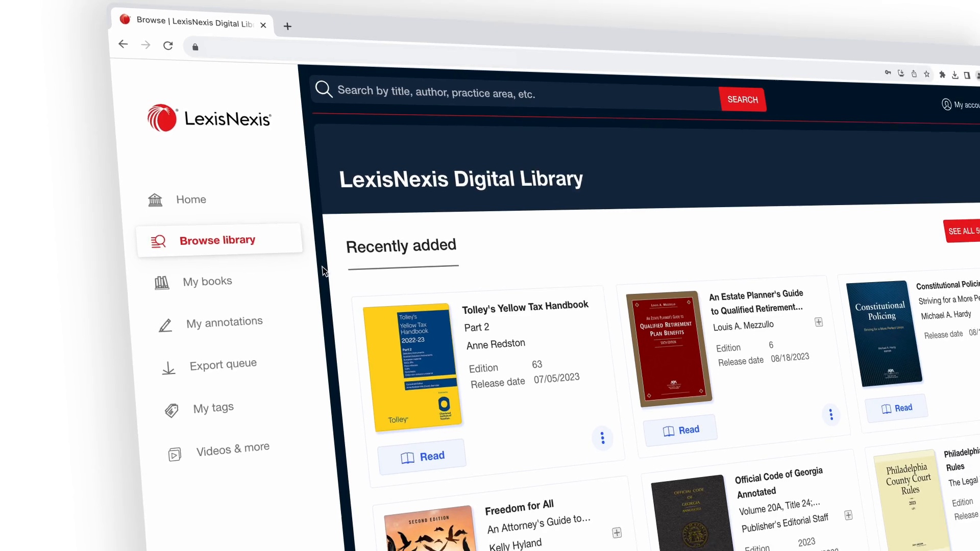Open three-dot menu for Estate Planner's Guide

point(831,415)
